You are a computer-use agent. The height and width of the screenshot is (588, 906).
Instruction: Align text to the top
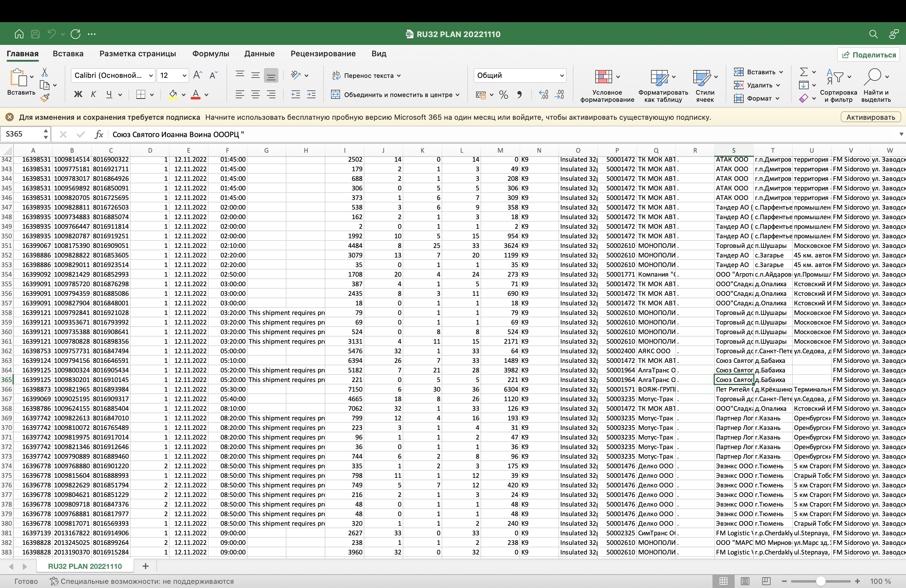pyautogui.click(x=240, y=75)
